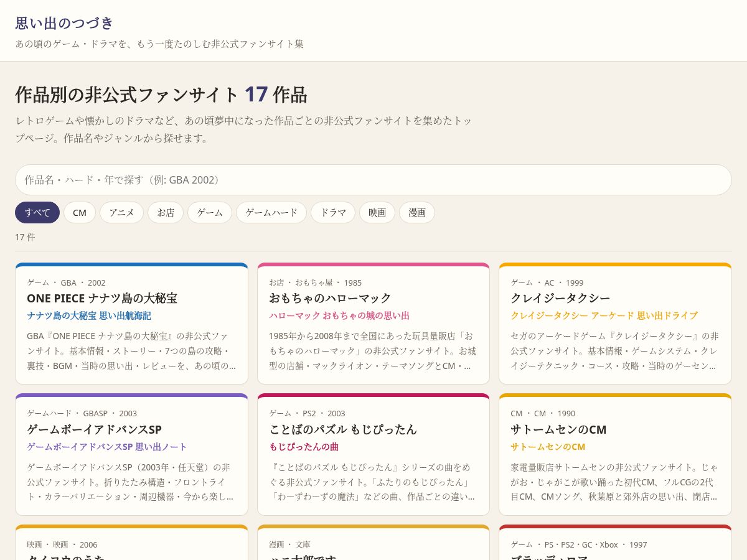Open ナナツ島の大秘宝 思い出航海記 site link
Screen dimensions: 747x560
point(89,315)
